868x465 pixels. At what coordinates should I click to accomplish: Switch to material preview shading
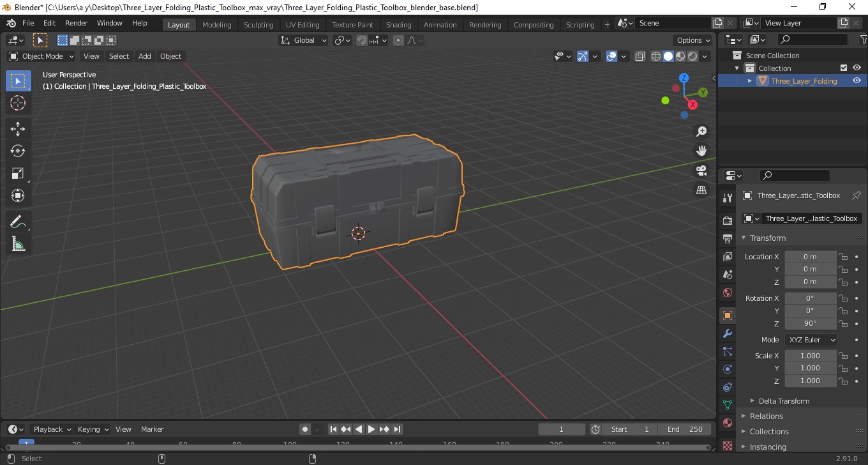pos(680,56)
